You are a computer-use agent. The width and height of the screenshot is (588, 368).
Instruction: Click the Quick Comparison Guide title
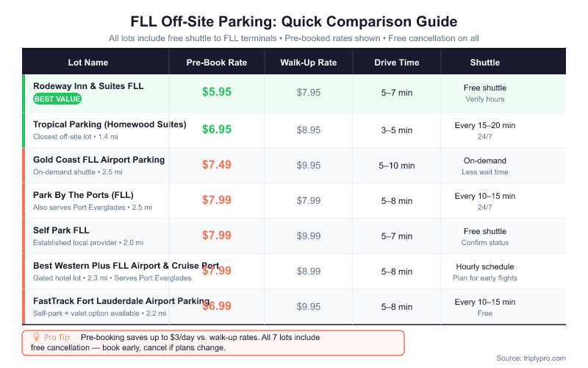click(294, 21)
